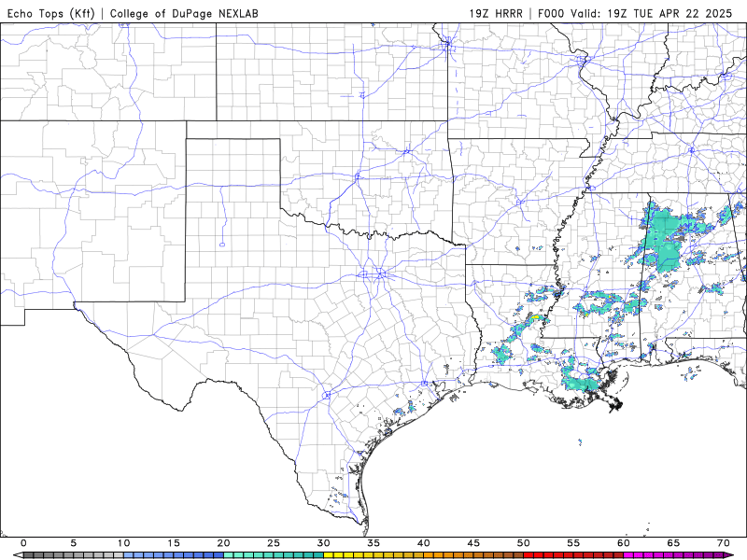Click the '65' label on the color scale
Viewport: 747px width, 560px height.
[673, 543]
